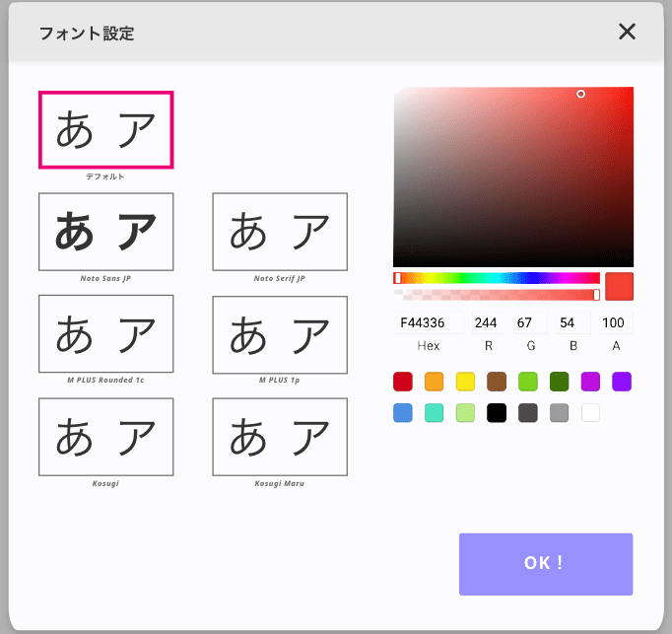Pick the turquoise preset color swatch
Image resolution: width=672 pixels, height=634 pixels.
(435, 413)
